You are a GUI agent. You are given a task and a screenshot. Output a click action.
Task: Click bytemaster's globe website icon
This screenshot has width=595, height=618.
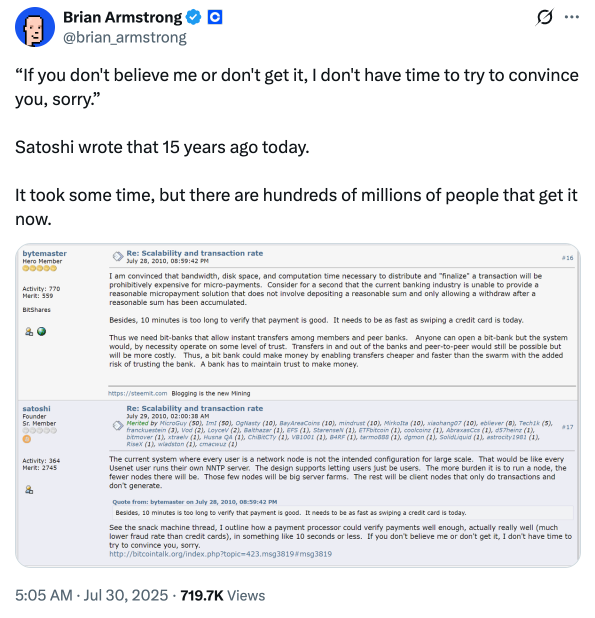tap(41, 331)
